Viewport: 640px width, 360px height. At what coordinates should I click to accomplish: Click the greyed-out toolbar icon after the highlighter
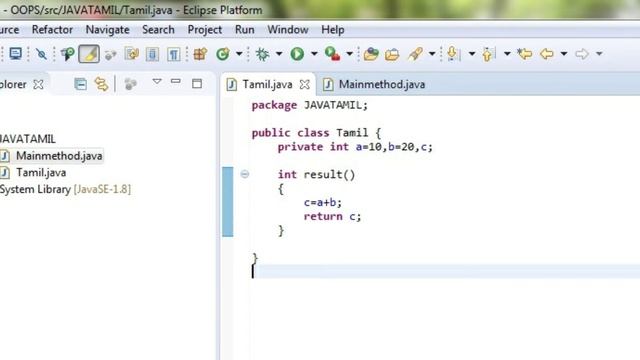point(110,54)
